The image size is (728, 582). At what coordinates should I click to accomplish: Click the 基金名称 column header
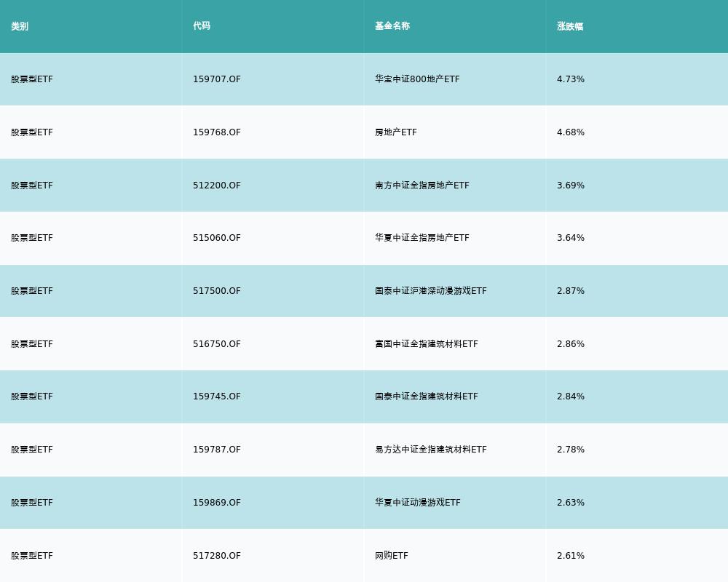(x=392, y=26)
